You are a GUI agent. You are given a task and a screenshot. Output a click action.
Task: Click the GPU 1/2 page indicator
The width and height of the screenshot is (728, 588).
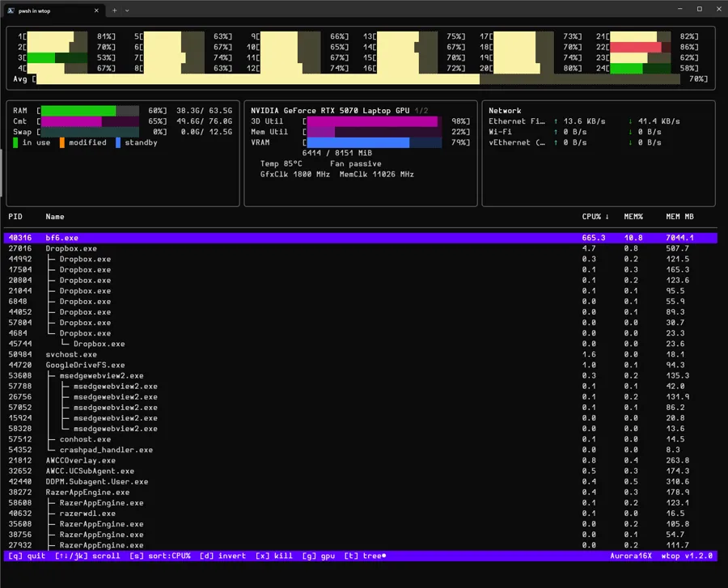coord(421,111)
